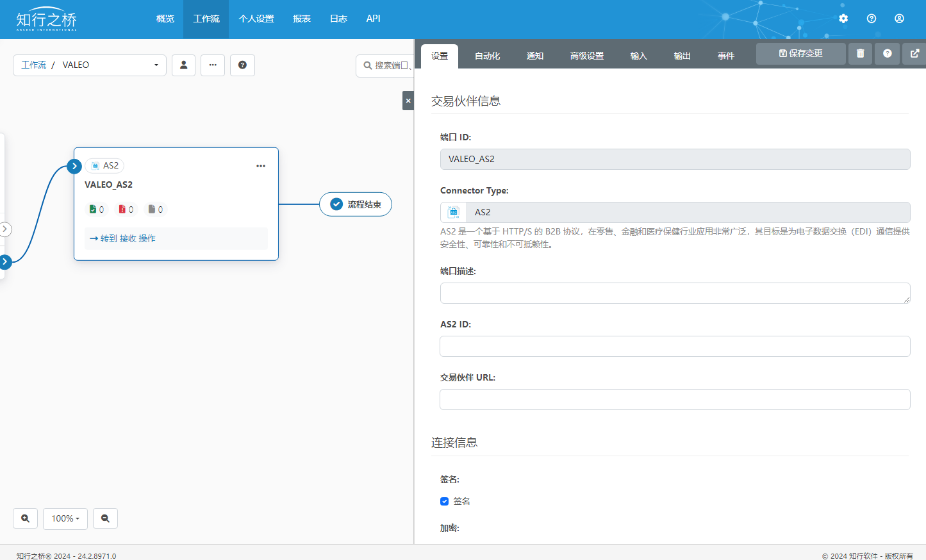
Task: Click the red error files counter icon
Action: pyautogui.click(x=122, y=210)
